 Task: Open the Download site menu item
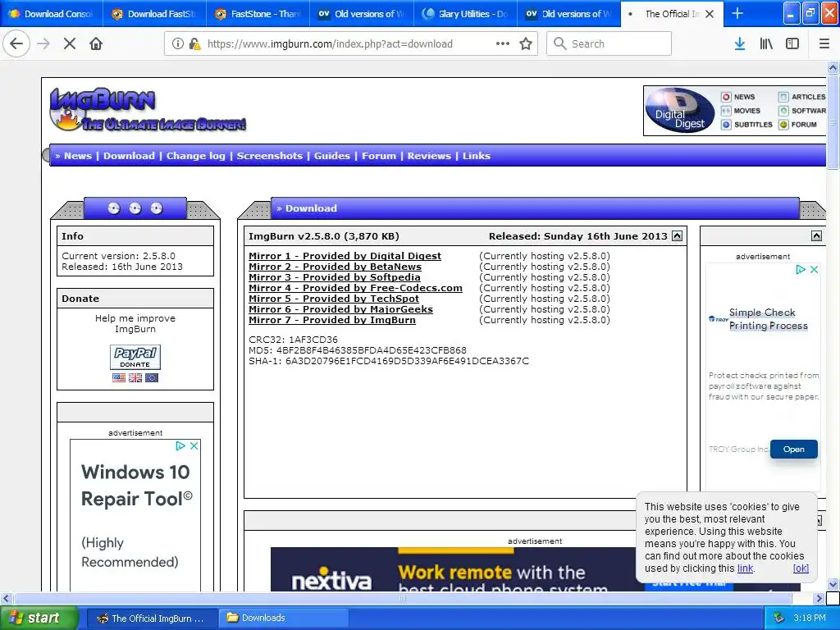click(x=129, y=156)
